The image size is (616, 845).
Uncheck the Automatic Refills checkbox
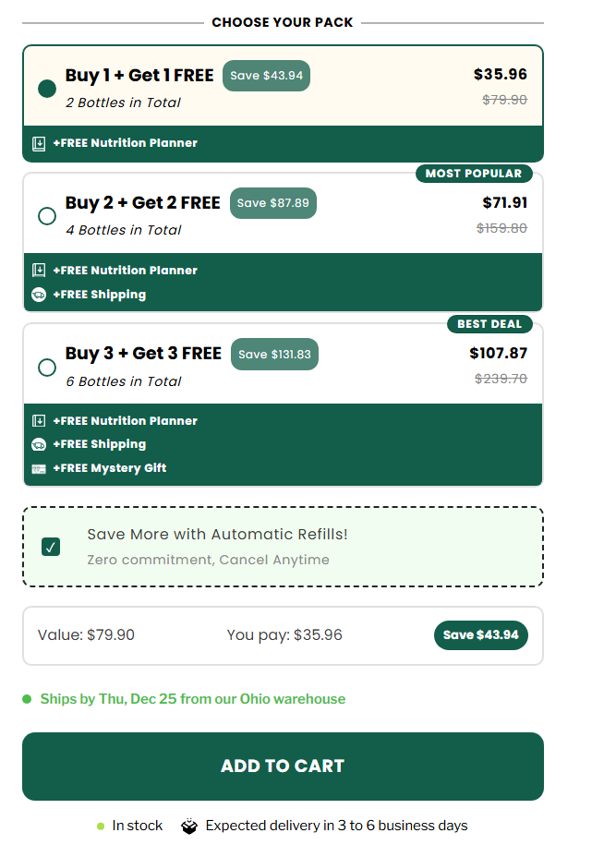(51, 547)
